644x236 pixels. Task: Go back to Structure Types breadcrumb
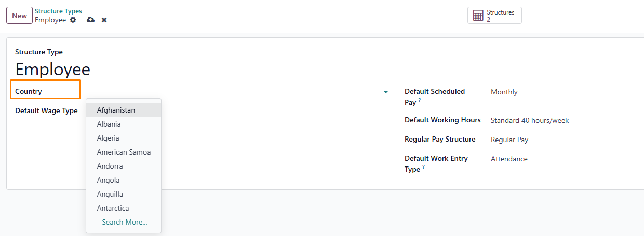pyautogui.click(x=58, y=11)
